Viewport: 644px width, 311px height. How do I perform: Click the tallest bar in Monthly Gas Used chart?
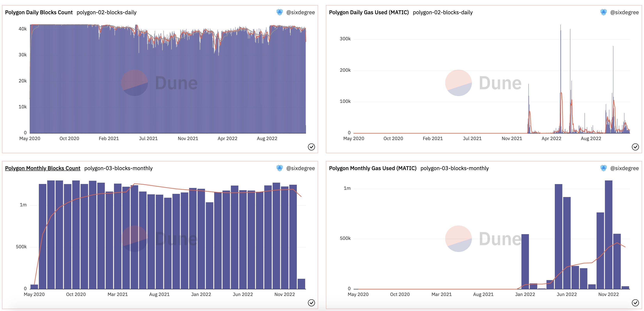pos(608,235)
